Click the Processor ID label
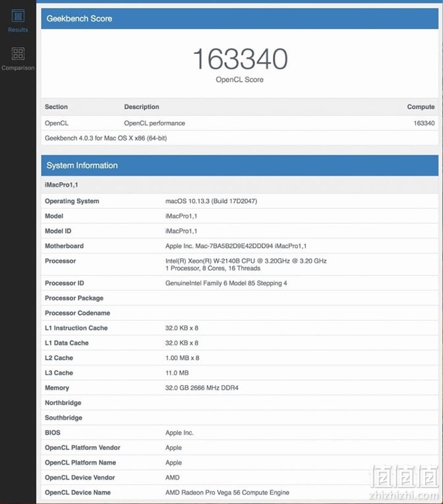 click(x=65, y=283)
